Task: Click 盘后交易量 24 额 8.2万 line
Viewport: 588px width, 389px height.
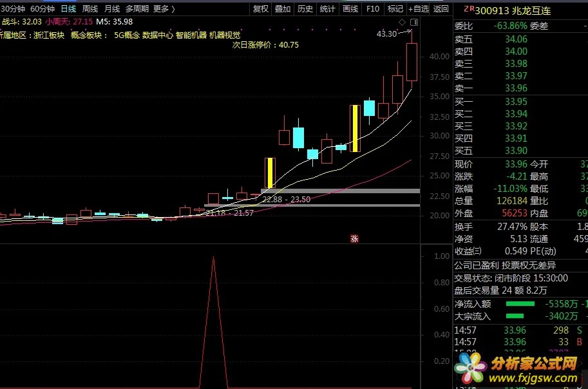Action: coord(500,290)
